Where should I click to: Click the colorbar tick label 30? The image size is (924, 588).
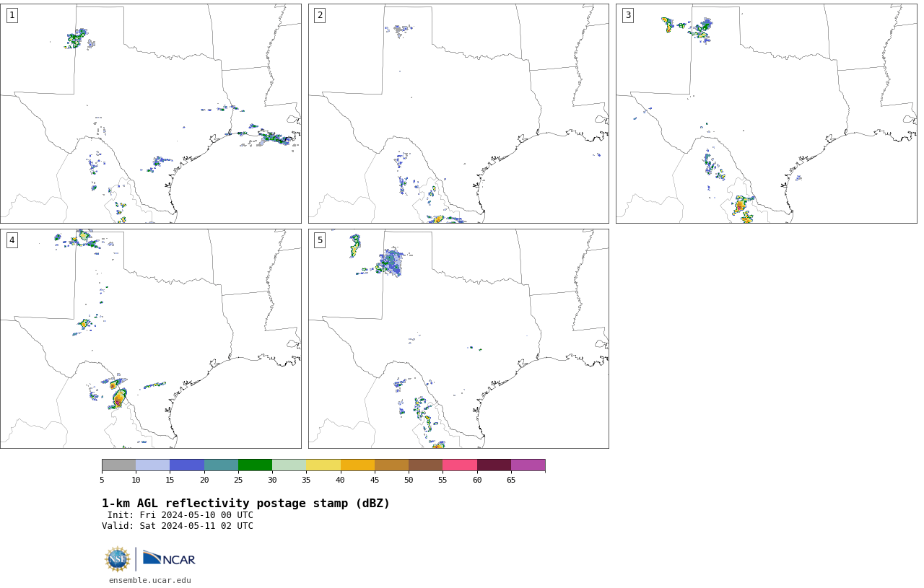(272, 481)
